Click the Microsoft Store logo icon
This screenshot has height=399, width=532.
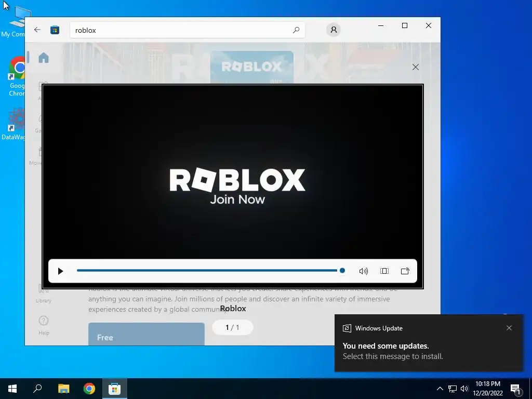coord(55,30)
